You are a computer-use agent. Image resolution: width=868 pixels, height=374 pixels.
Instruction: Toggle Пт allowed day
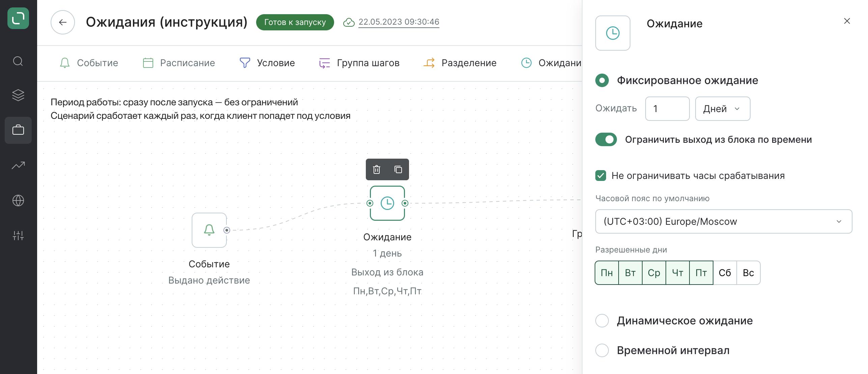point(701,273)
